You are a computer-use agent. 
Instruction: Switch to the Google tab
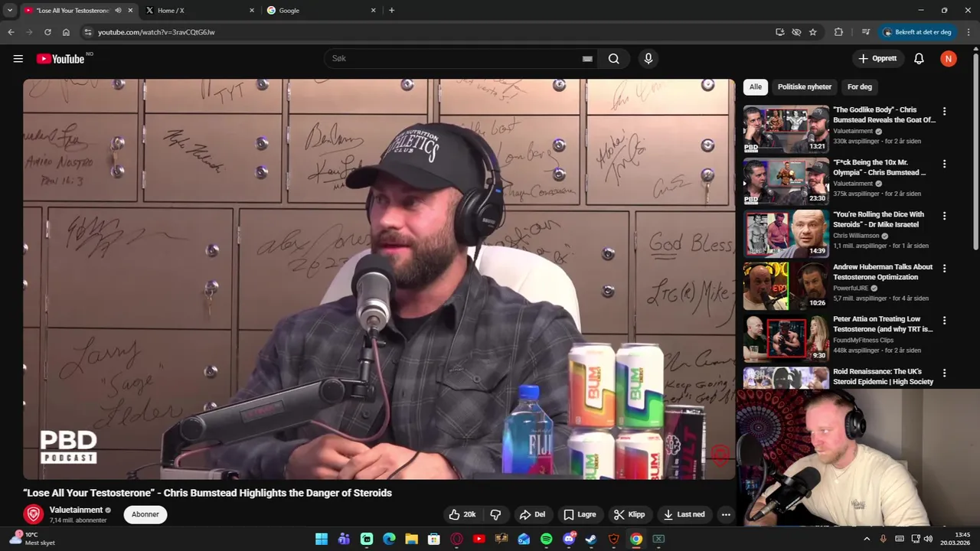click(x=322, y=11)
